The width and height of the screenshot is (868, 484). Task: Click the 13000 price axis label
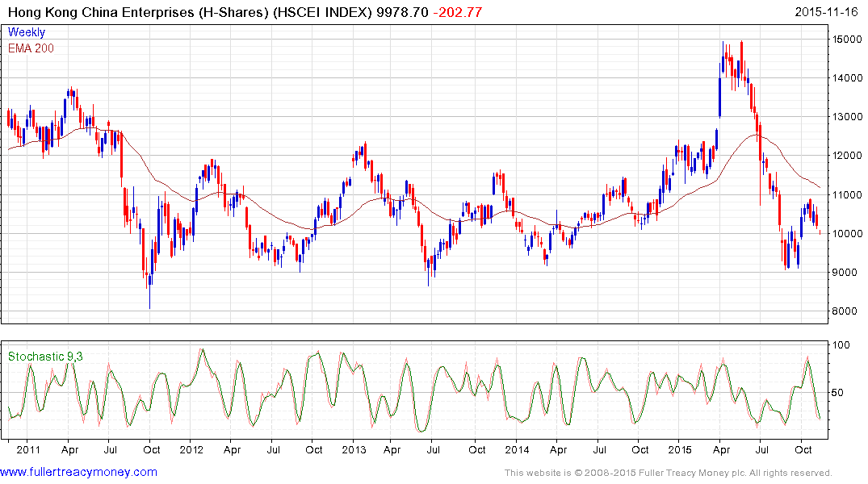(x=847, y=117)
